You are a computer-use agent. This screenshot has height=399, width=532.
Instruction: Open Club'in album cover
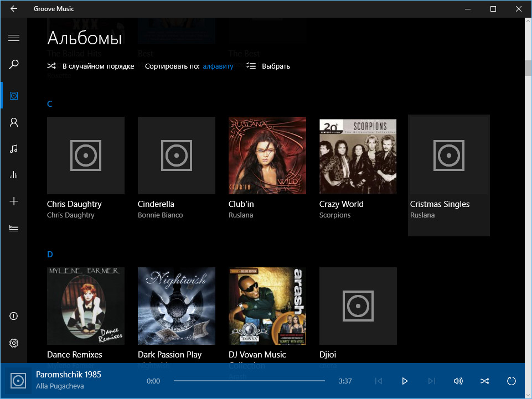click(267, 156)
